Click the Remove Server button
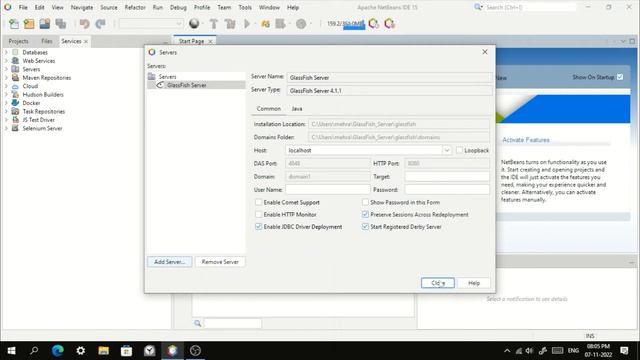Viewport: 640px width, 360px height. coord(220,262)
